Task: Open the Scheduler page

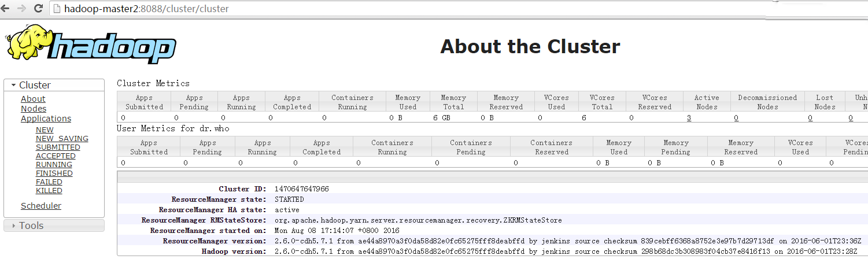Action: pos(41,206)
